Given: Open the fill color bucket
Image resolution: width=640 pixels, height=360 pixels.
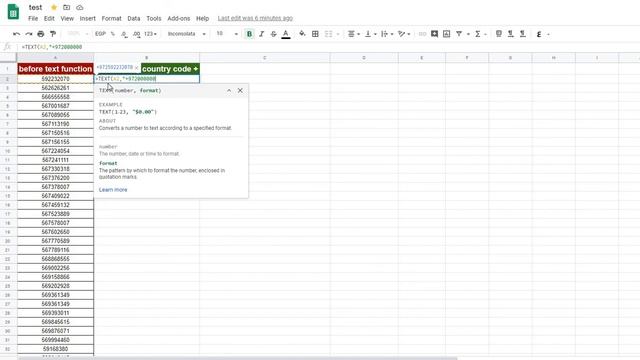Looking at the screenshot, I should tap(302, 34).
